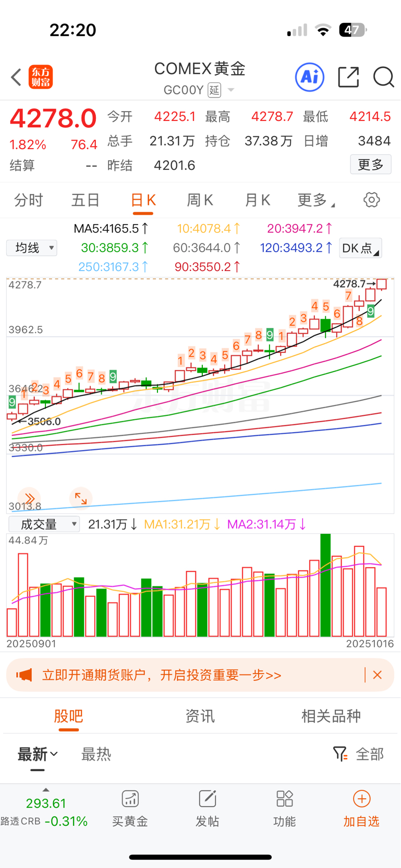Tap the 最高 4278.7 value

tap(272, 116)
